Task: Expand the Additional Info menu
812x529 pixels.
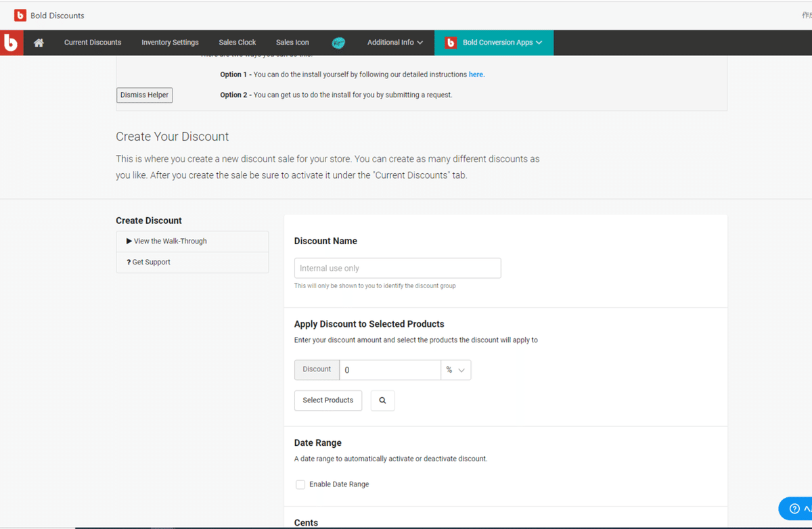Action: point(395,43)
